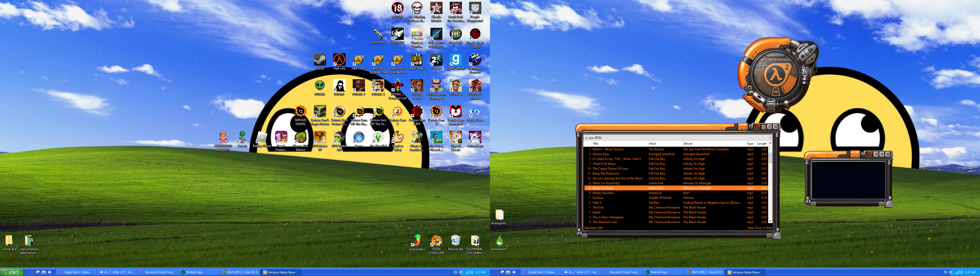Screen dimensions: 980x276
Task: Open the SHOOTERS gun folder icon
Action: coord(378,36)
